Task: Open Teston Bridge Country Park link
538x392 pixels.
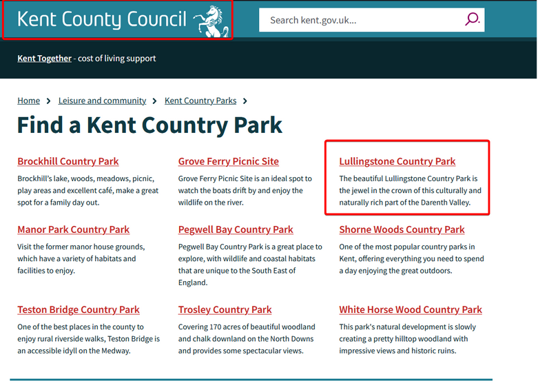Action: 79,309
